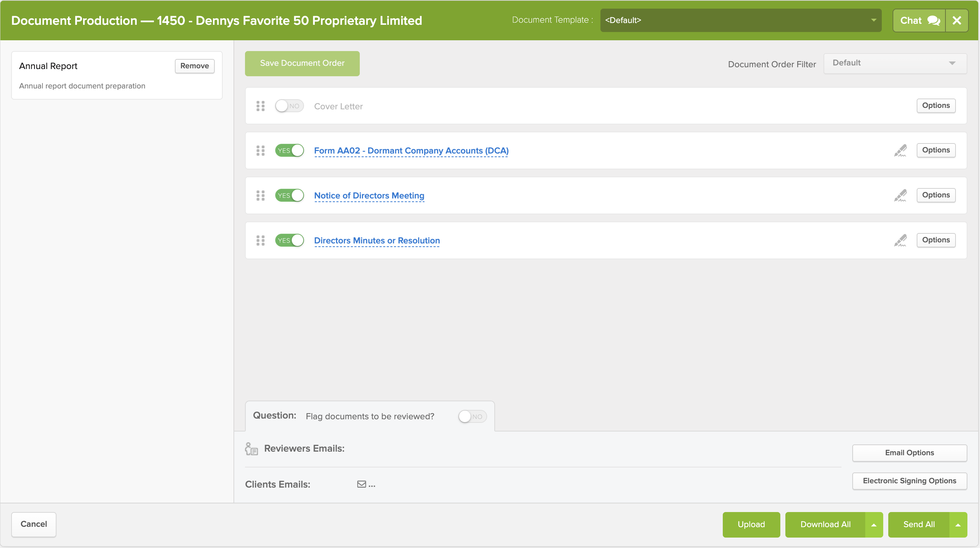Viewport: 980px width, 548px height.
Task: Enable the Cover Letter toggle
Action: 289,106
